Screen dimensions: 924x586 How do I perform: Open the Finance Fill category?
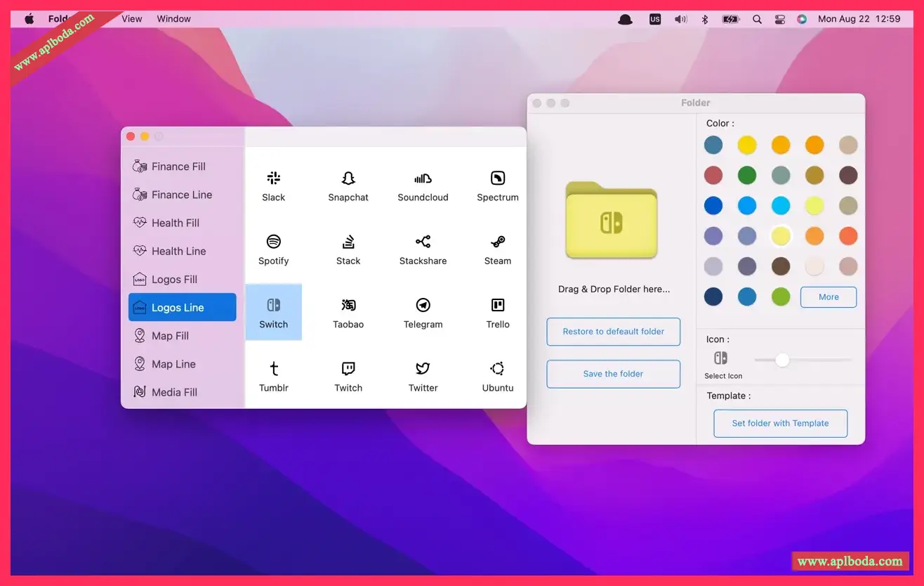click(183, 167)
